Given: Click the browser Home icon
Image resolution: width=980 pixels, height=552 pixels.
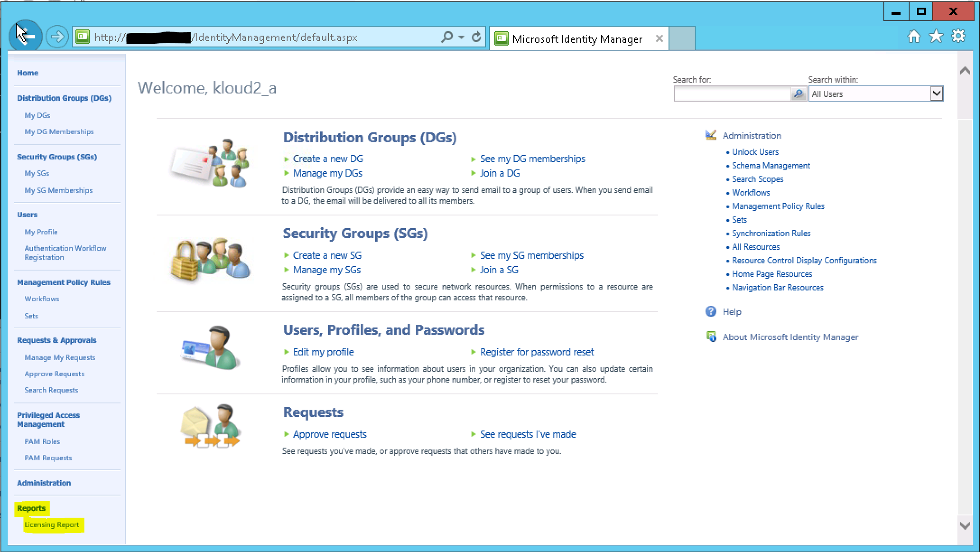Looking at the screenshot, I should 914,37.
